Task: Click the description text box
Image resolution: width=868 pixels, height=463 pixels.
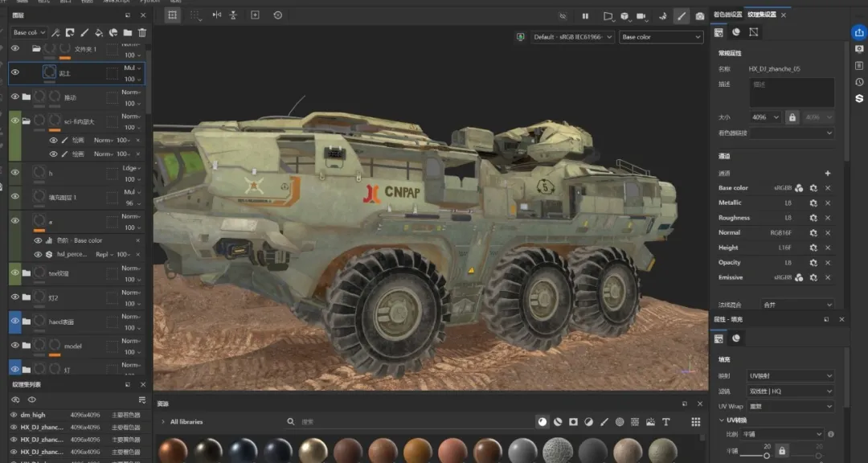Action: coord(792,92)
